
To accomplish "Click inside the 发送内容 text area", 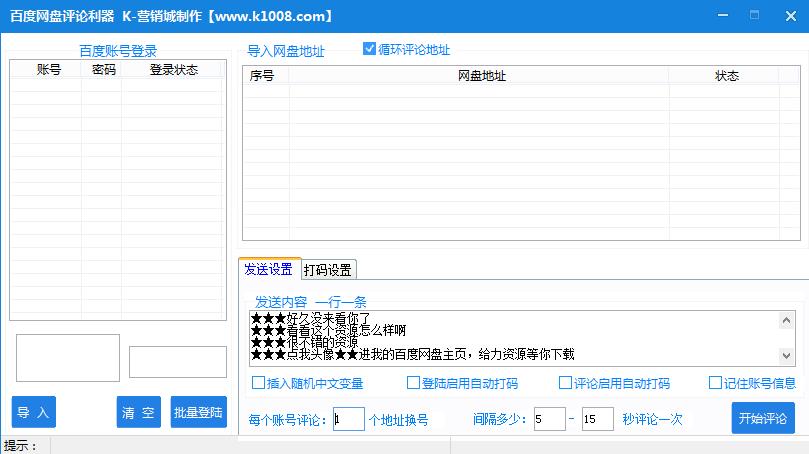I will click(x=512, y=338).
